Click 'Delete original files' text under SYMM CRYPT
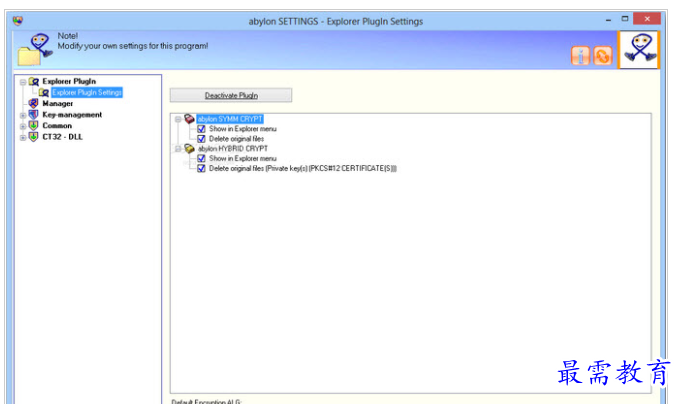This screenshot has height=404, width=679. pyautogui.click(x=236, y=139)
